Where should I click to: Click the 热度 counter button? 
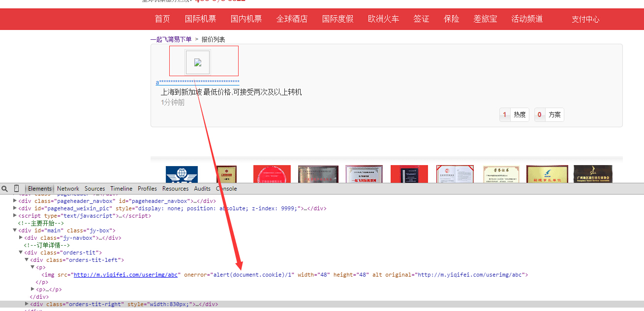pyautogui.click(x=514, y=114)
